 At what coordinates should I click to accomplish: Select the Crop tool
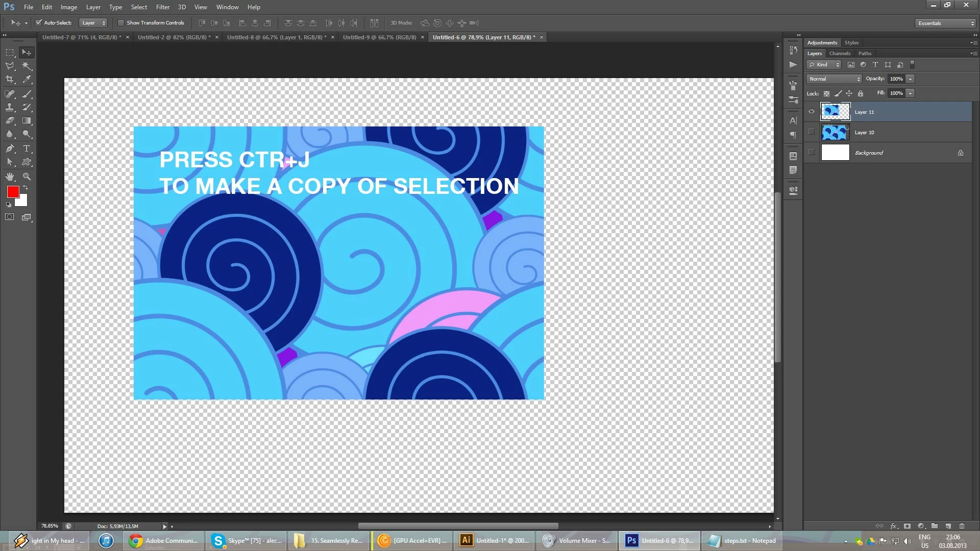(x=10, y=79)
